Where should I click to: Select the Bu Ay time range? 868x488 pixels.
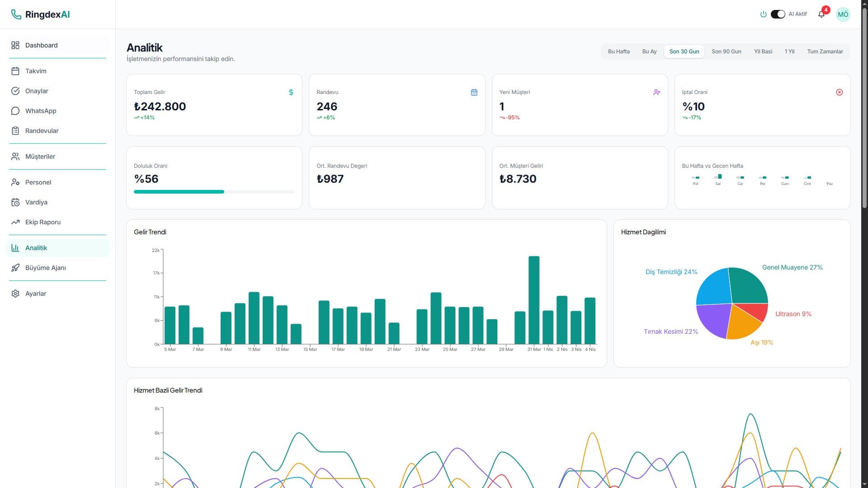pos(650,52)
